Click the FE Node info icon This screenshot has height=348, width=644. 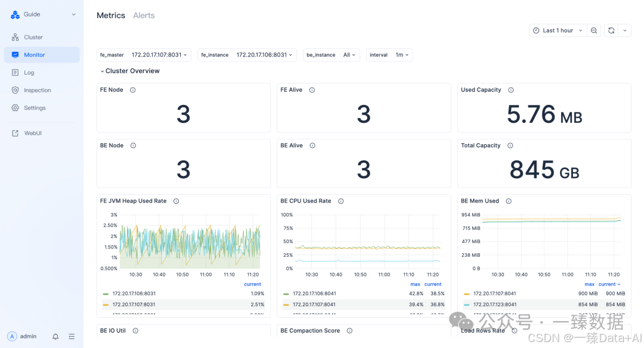click(132, 91)
